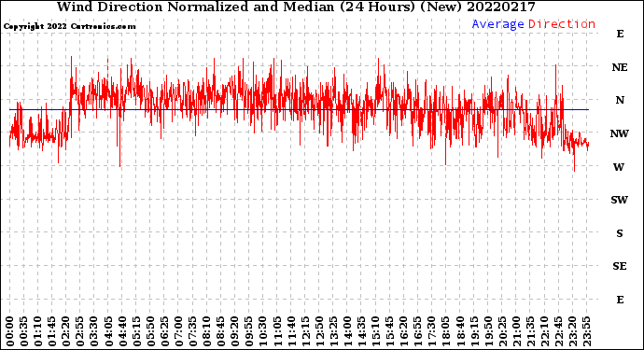Click the 15:45 time label
The image size is (644, 350).
click(390, 332)
